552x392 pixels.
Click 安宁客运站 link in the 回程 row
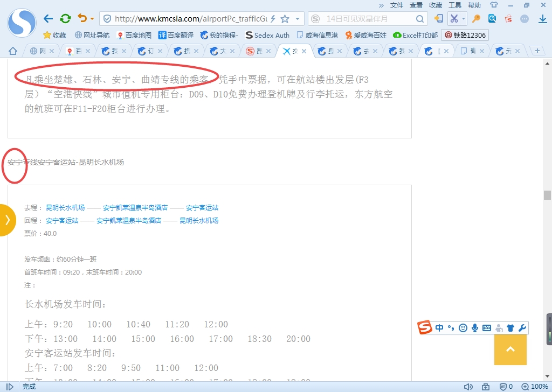(x=62, y=220)
